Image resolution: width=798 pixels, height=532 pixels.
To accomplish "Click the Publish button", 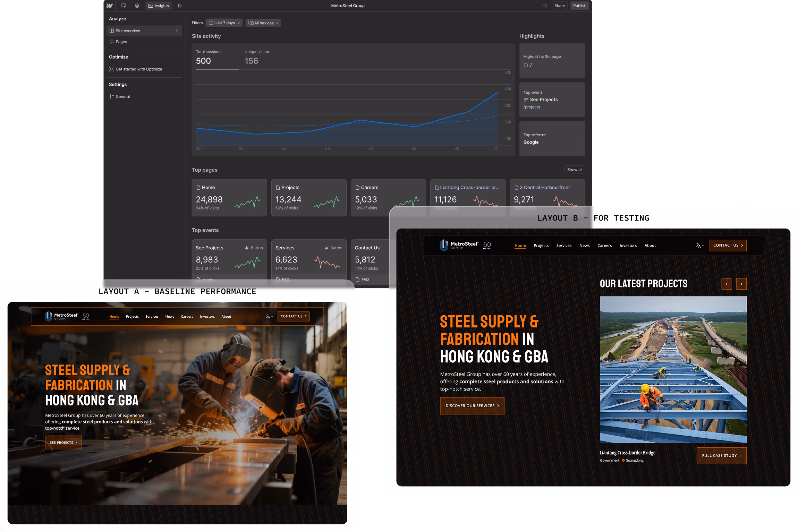I will (x=579, y=6).
